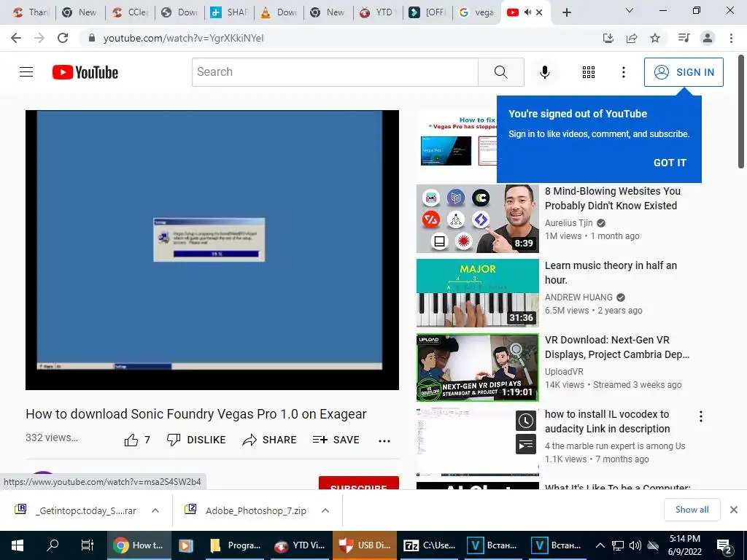The width and height of the screenshot is (747, 560).
Task: Open more actions ellipsis under video
Action: 384,440
